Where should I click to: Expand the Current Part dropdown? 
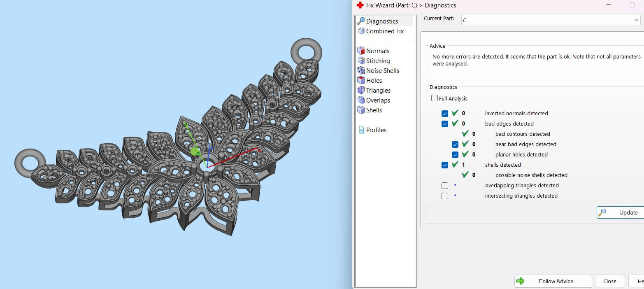(636, 20)
